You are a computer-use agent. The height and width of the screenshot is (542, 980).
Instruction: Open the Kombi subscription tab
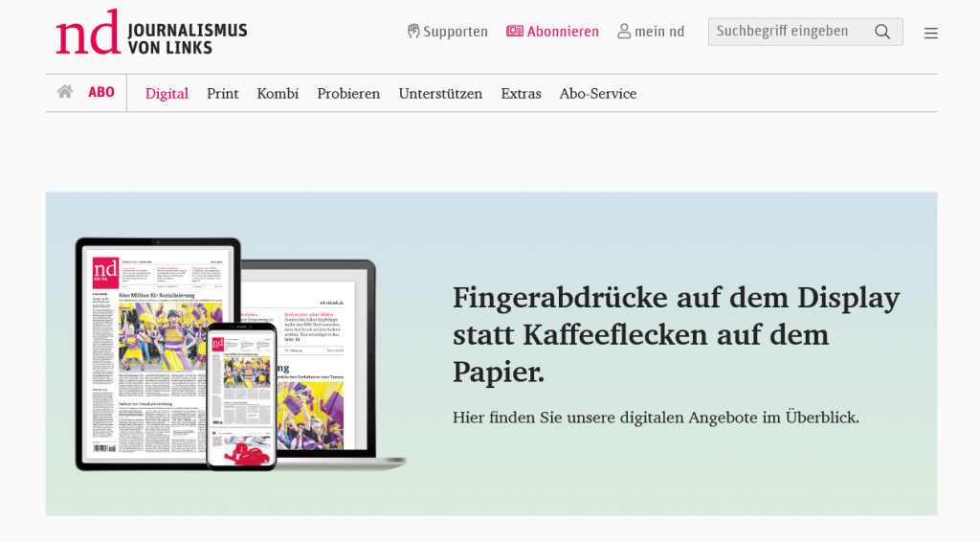pos(278,94)
